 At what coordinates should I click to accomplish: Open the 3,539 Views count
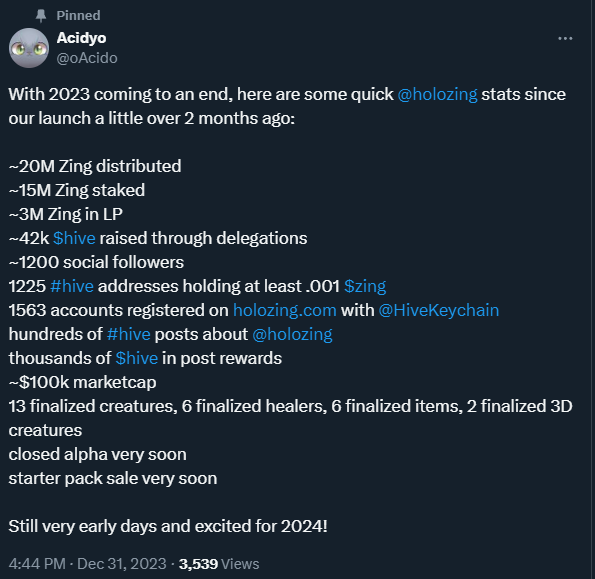219,564
